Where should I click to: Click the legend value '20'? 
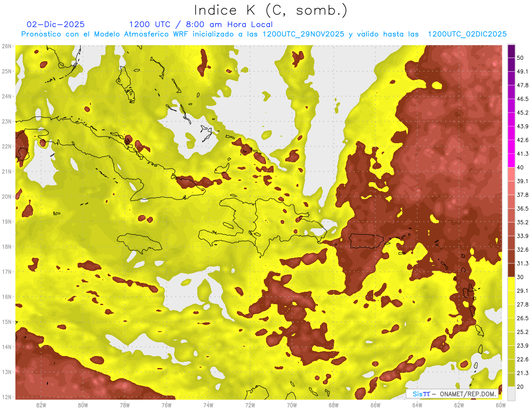click(521, 387)
